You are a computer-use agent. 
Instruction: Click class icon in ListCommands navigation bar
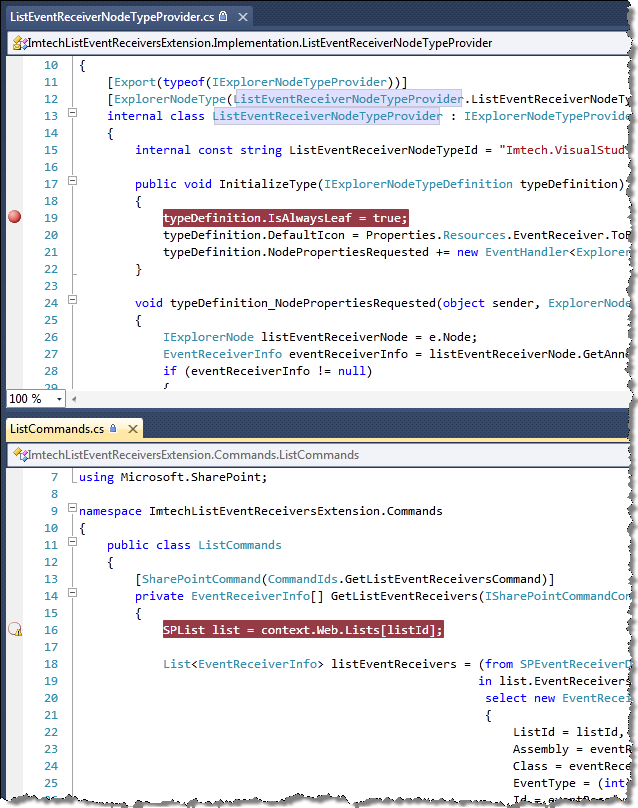click(x=21, y=454)
